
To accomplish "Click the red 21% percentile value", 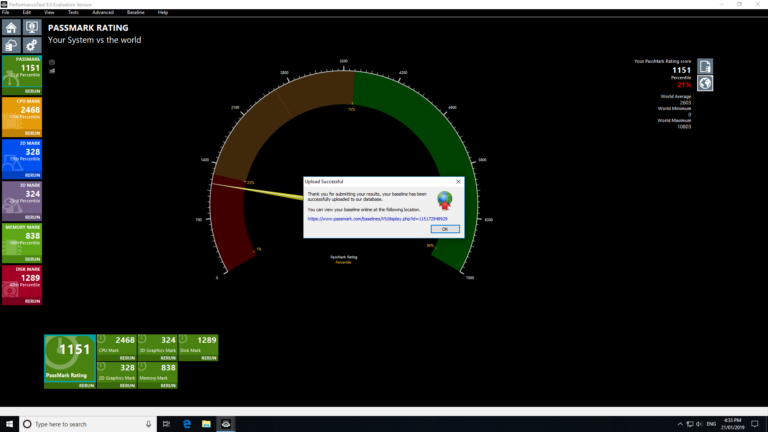I will coord(684,85).
